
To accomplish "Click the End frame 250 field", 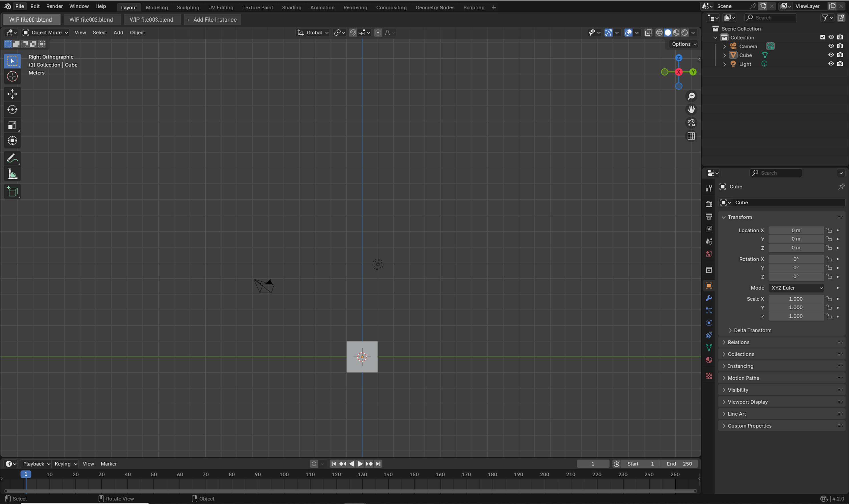I will tap(679, 463).
